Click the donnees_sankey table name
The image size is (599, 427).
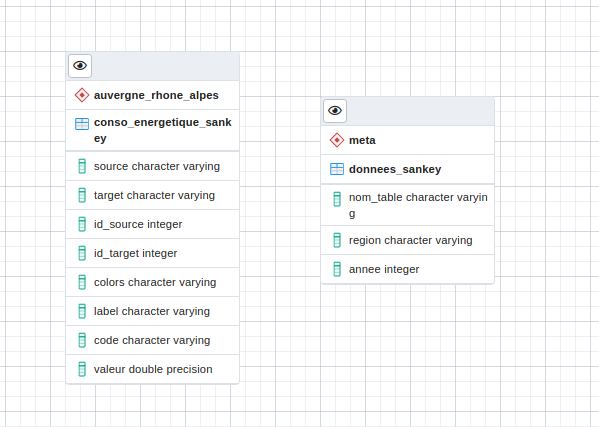[x=395, y=169]
